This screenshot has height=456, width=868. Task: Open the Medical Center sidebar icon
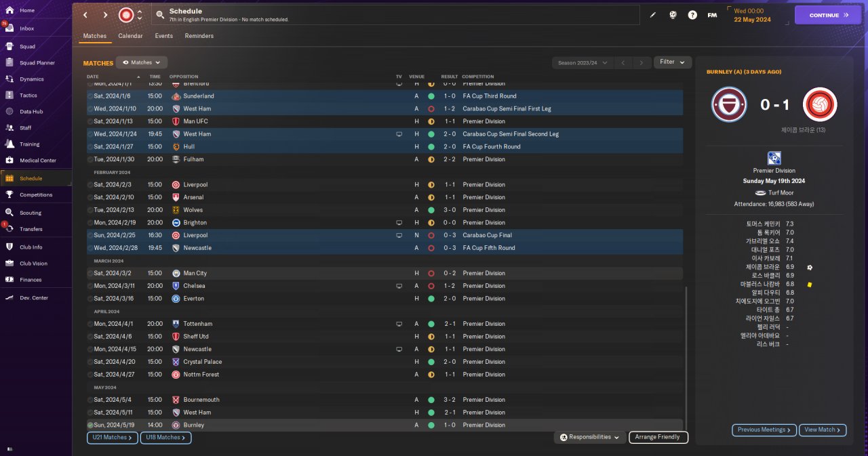point(9,161)
